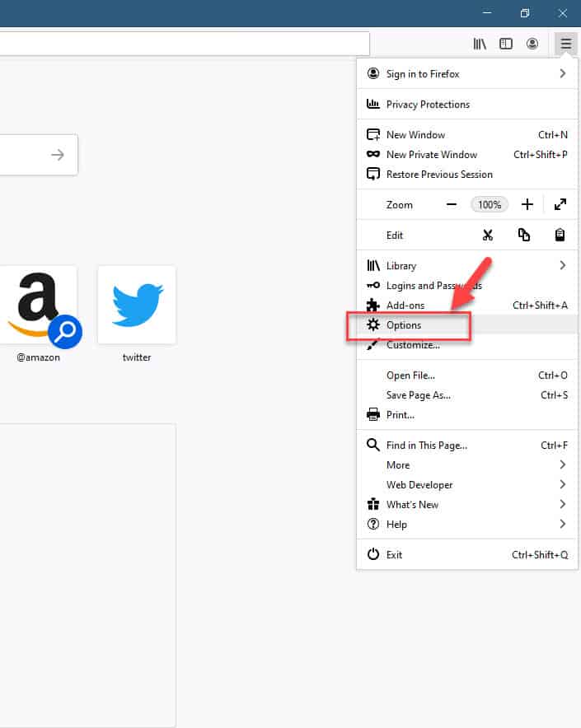581x728 pixels.
Task: Click the Restore Previous Session icon
Action: [373, 174]
